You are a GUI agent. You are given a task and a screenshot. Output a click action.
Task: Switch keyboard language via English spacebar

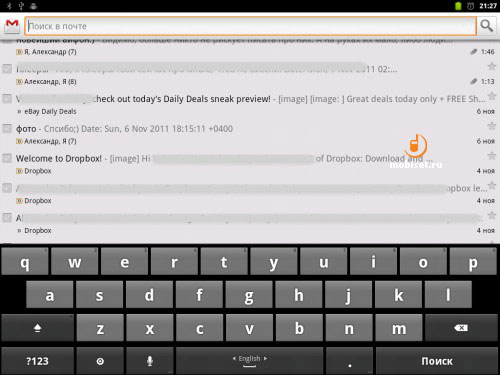tap(250, 361)
